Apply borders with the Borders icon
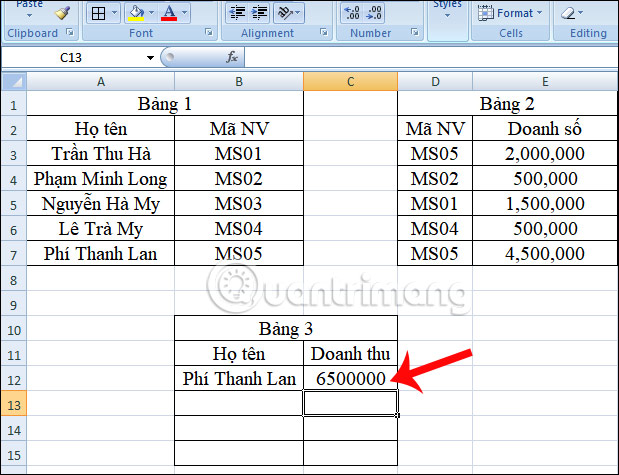619x475 pixels. tap(98, 13)
